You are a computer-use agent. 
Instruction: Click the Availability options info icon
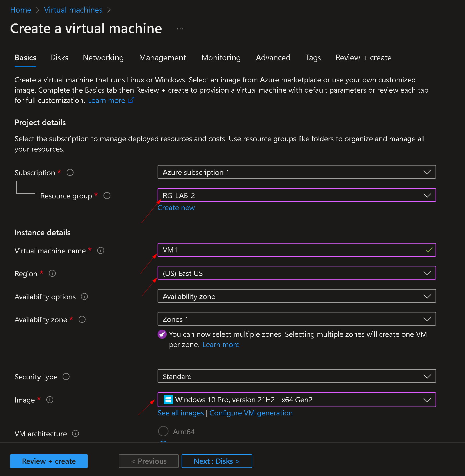[84, 296]
